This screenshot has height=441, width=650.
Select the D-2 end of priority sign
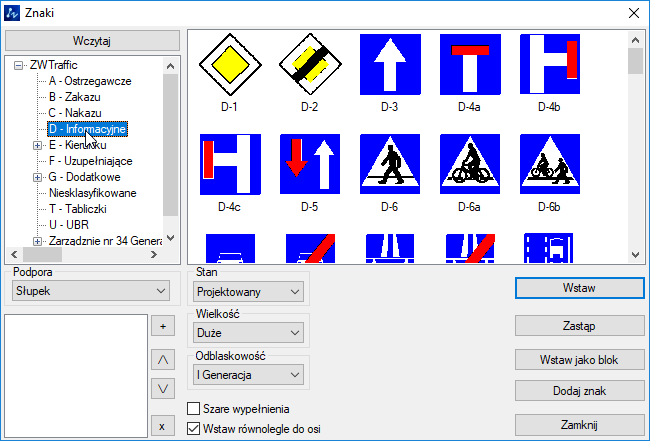[310, 65]
